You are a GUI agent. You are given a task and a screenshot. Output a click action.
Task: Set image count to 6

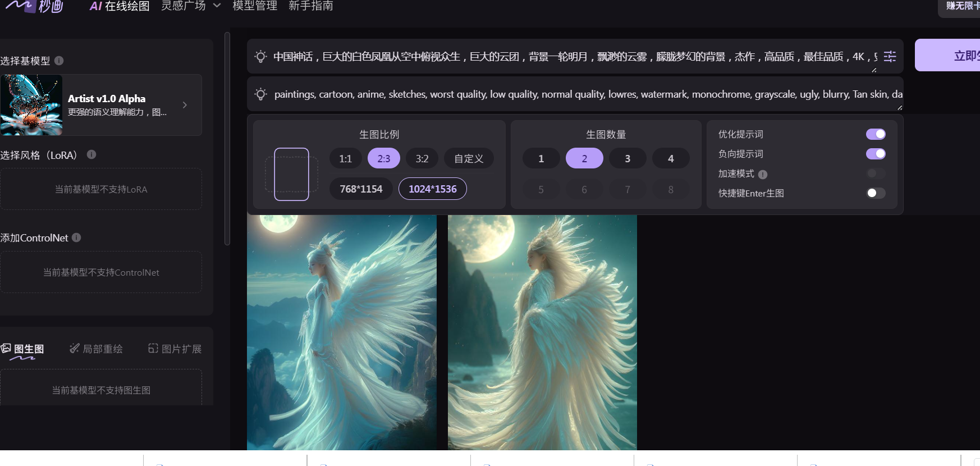click(x=584, y=189)
